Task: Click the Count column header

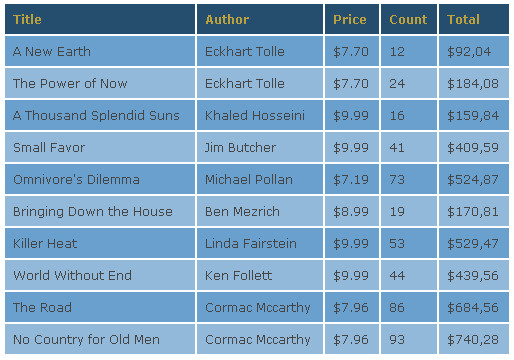Action: pyautogui.click(x=409, y=19)
